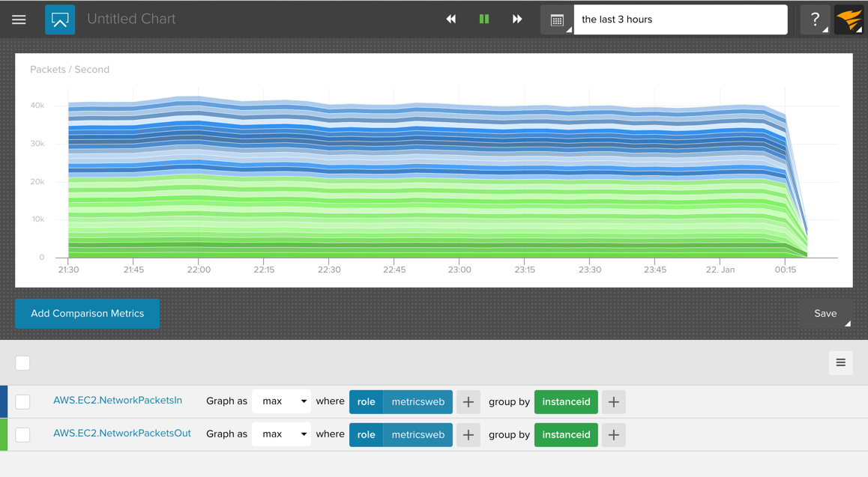Check the AWS.EC2.NetworkPacketsIn checkbox
Viewport: 868px width, 477px height.
pos(23,402)
